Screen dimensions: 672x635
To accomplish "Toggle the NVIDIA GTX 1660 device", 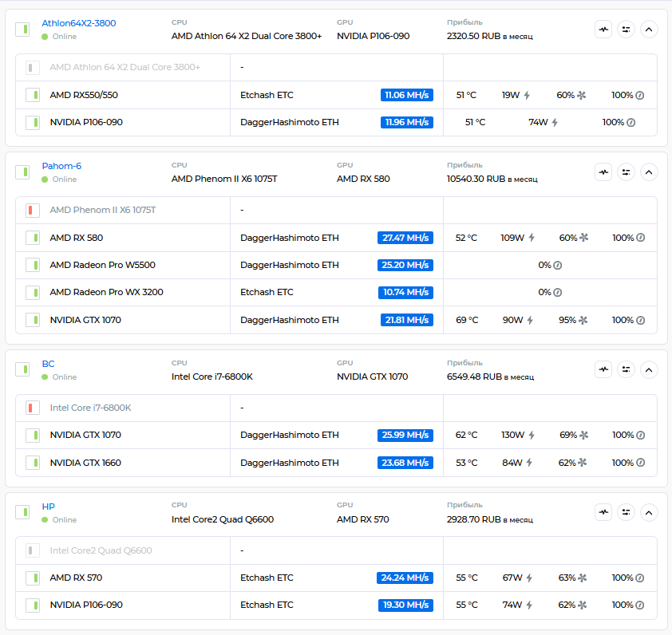I will coord(33,463).
